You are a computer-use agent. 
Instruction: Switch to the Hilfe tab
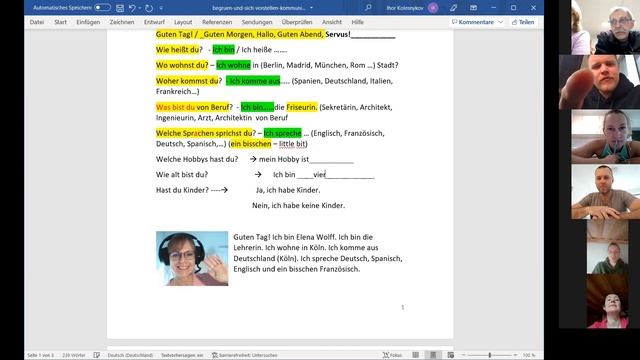click(x=358, y=22)
